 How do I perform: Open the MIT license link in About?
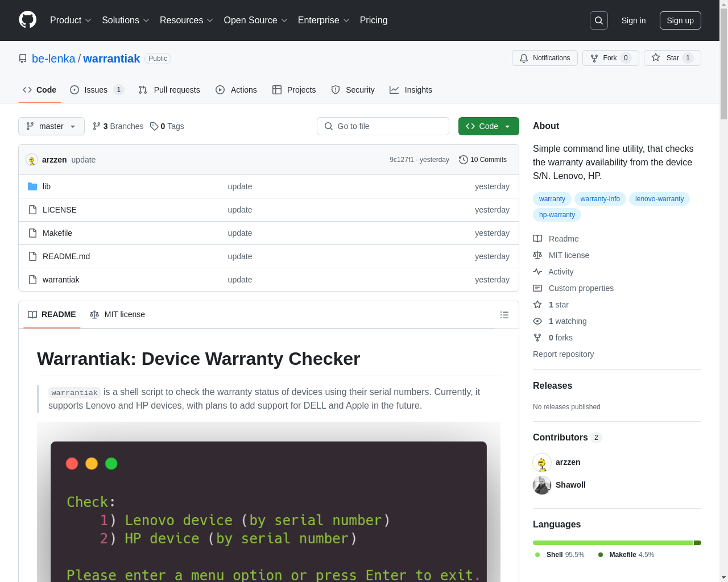pos(561,255)
